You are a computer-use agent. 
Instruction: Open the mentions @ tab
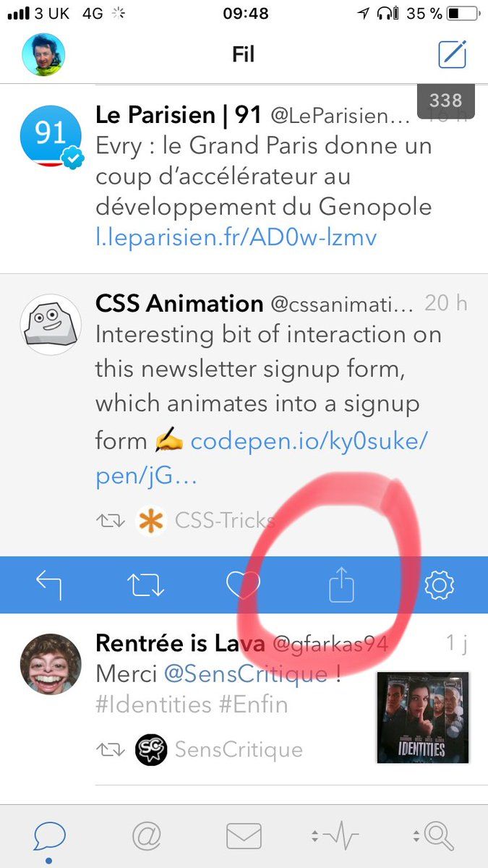[x=147, y=837]
